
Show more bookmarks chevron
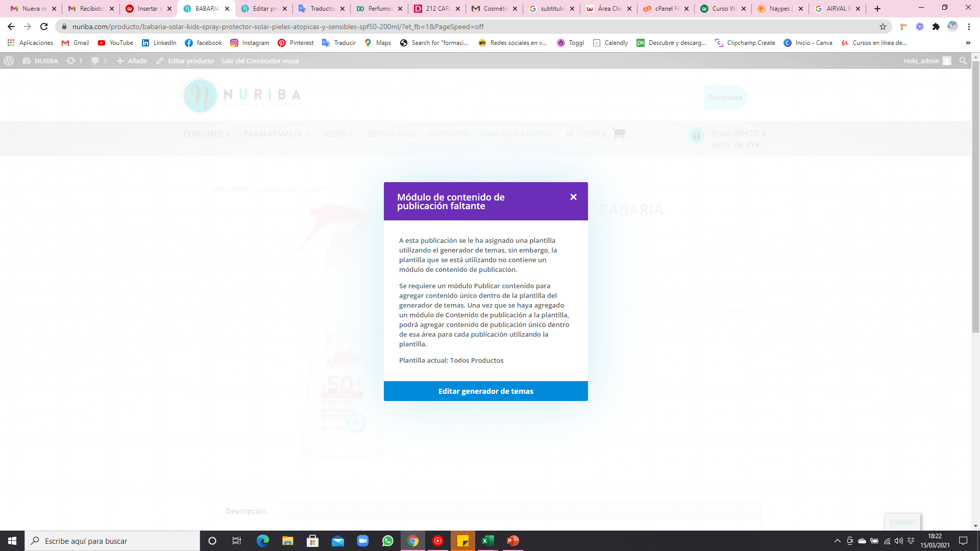(x=968, y=43)
